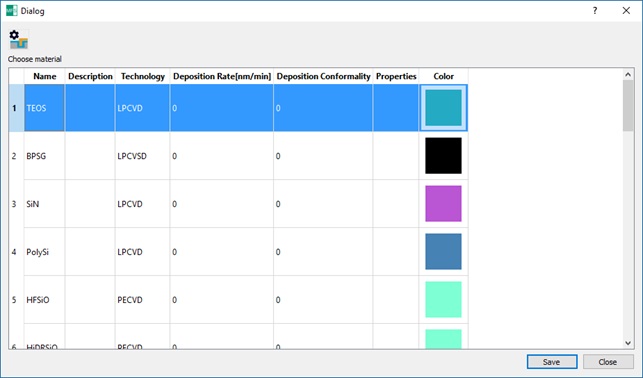The width and height of the screenshot is (643, 378).
Task: Select the PolySi deposition rate cell
Action: point(222,252)
